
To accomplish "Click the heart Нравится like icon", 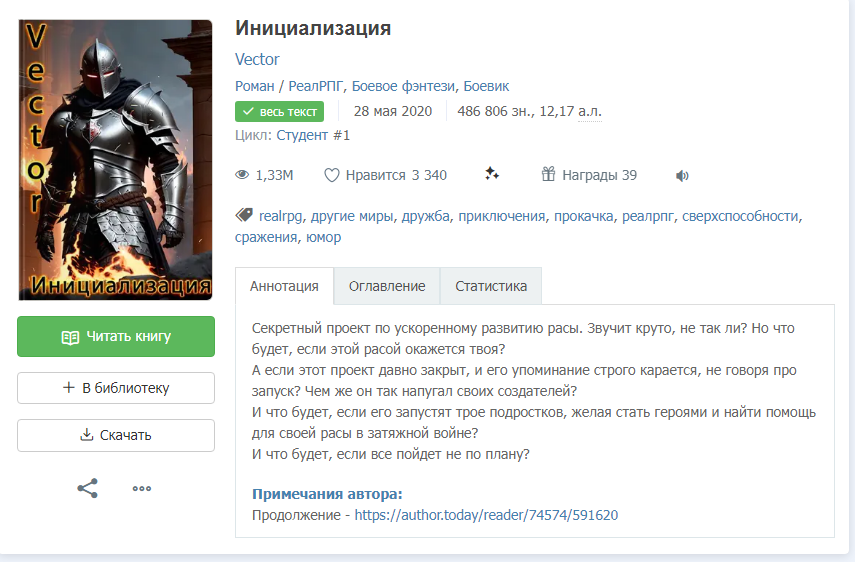I will click(332, 175).
